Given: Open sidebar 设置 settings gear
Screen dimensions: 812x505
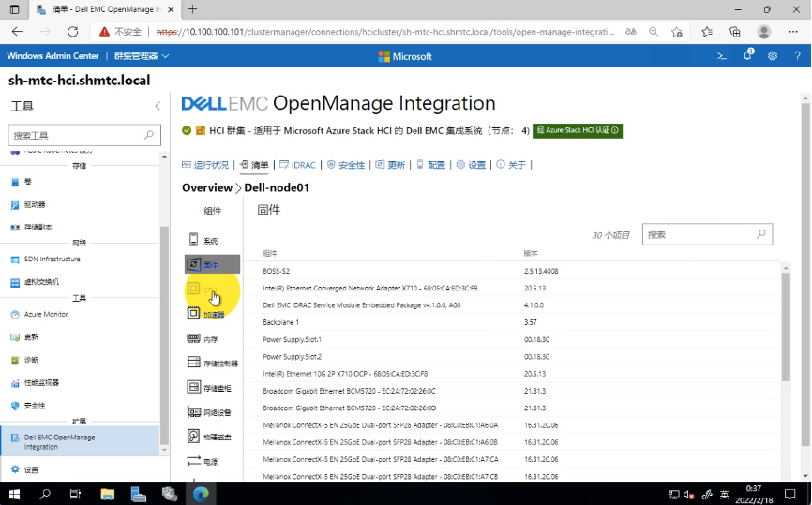Looking at the screenshot, I should coord(15,469).
